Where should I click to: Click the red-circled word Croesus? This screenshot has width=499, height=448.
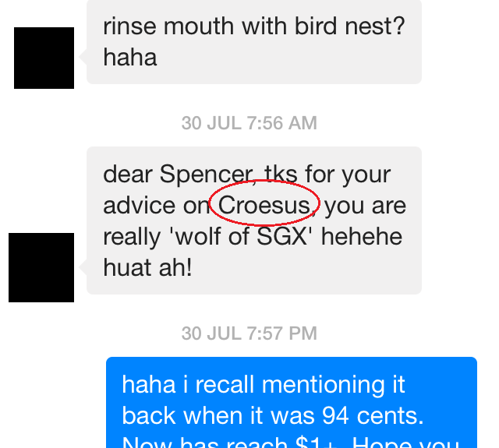coord(264,205)
